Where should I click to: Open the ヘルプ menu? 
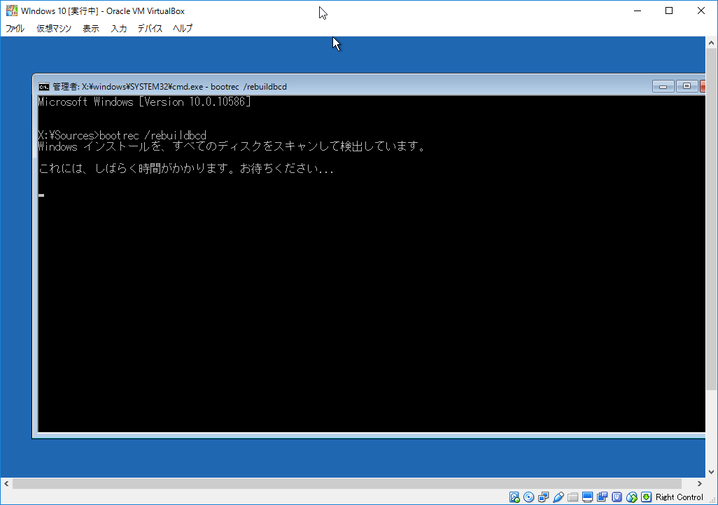click(182, 28)
